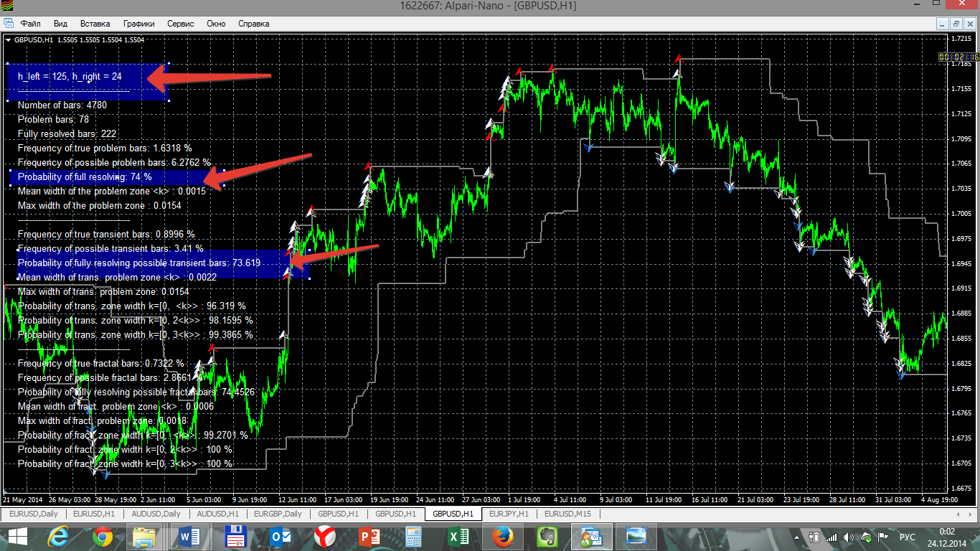Open PowerPoint from the taskbar
Screen dimensions: 980x551
(369, 536)
